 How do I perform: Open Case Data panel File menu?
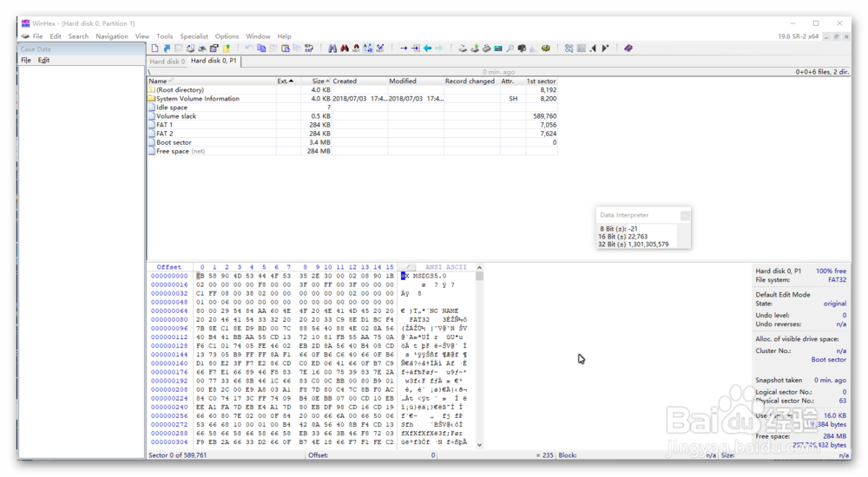click(26, 60)
